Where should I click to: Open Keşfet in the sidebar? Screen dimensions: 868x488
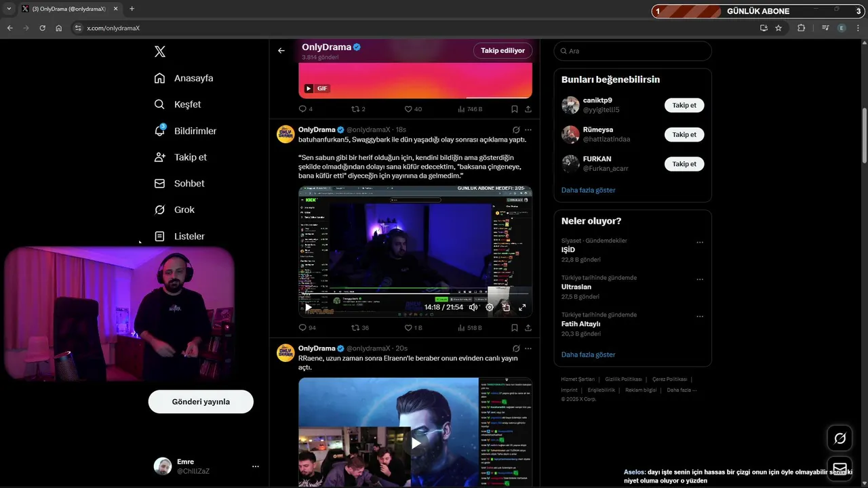[178, 104]
